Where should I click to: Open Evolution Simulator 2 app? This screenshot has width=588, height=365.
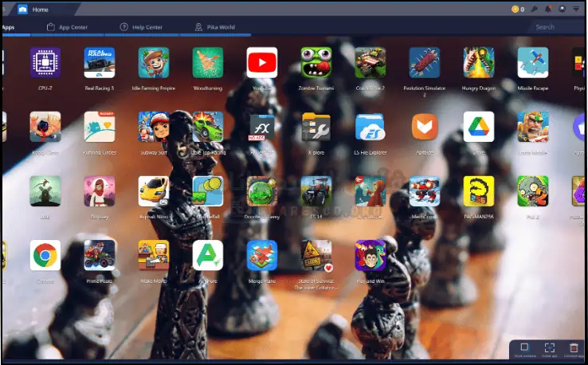click(x=424, y=62)
